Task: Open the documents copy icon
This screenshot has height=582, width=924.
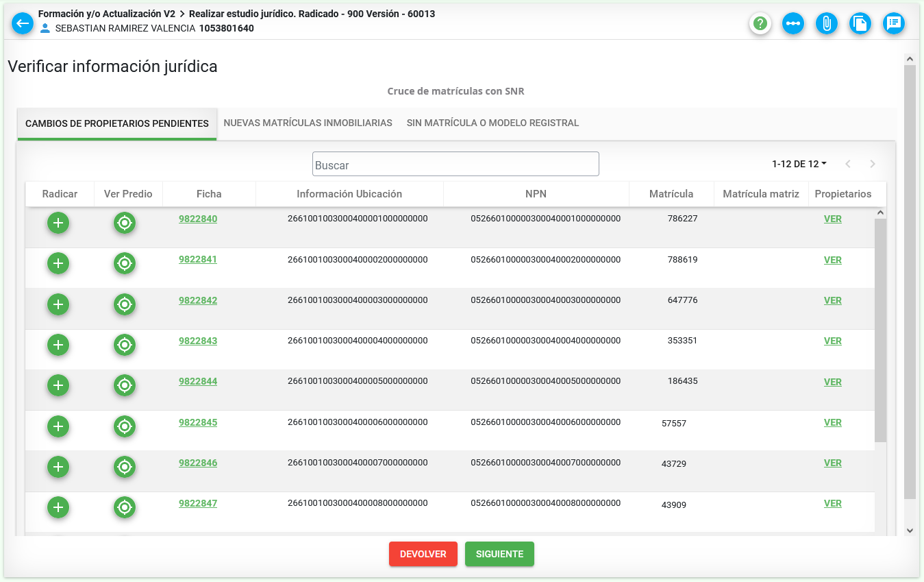Action: [860, 23]
